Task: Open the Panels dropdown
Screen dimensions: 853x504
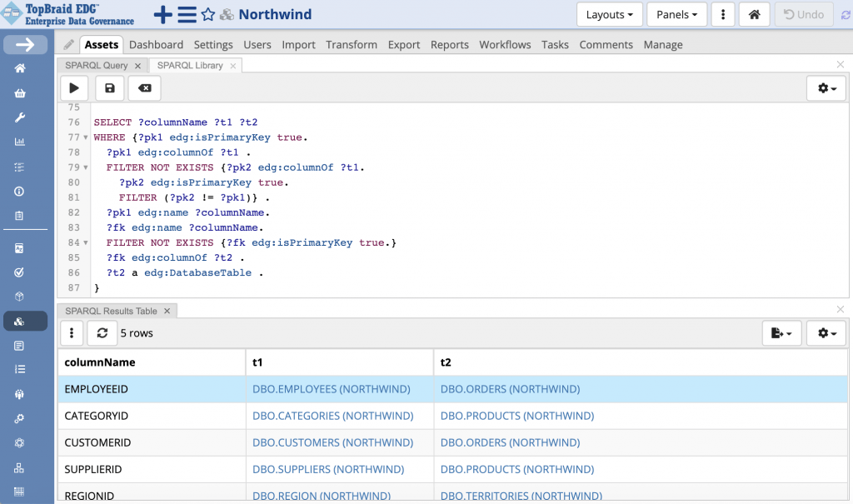Action: click(676, 15)
